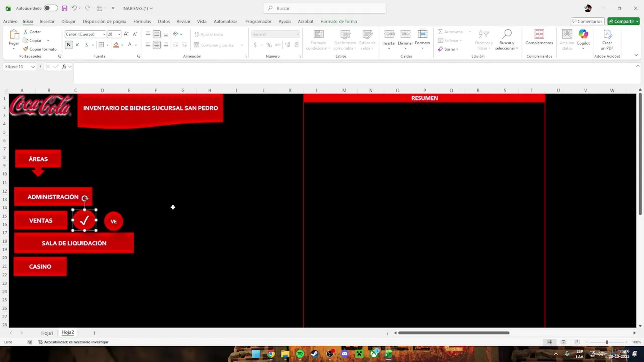Screen dimensions: 644x362
Task: Click the Save icon in title bar
Action: pyautogui.click(x=64, y=8)
